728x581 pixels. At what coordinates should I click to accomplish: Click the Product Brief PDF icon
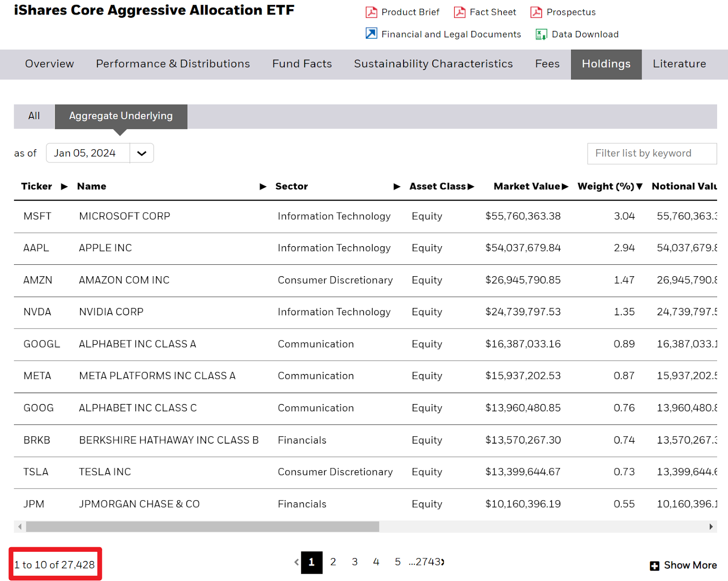[371, 12]
